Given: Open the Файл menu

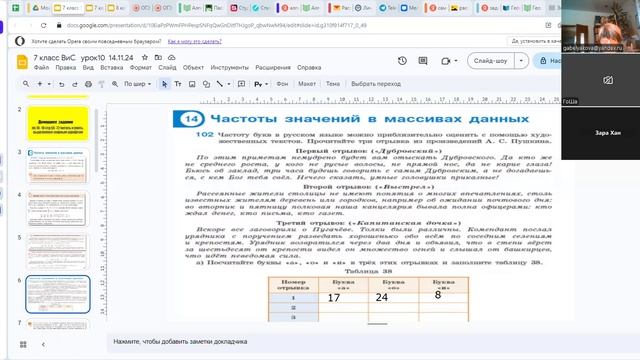Looking at the screenshot, I should pos(41,67).
